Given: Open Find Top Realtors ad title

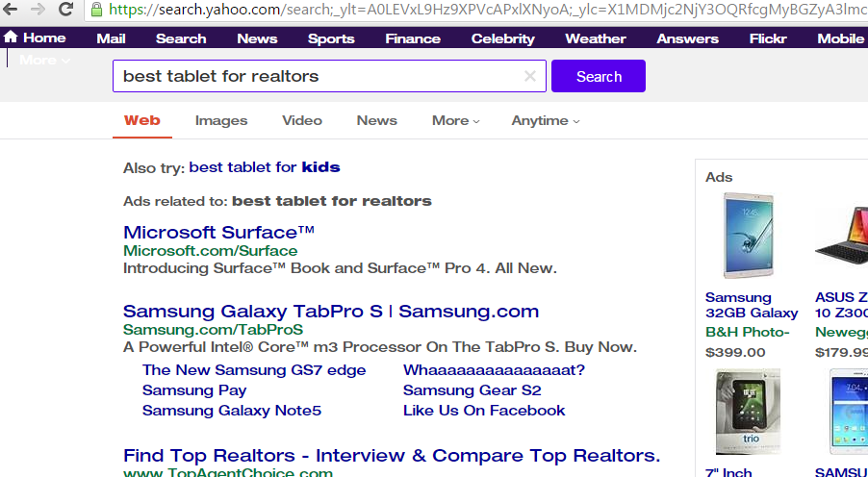Looking at the screenshot, I should point(392,456).
